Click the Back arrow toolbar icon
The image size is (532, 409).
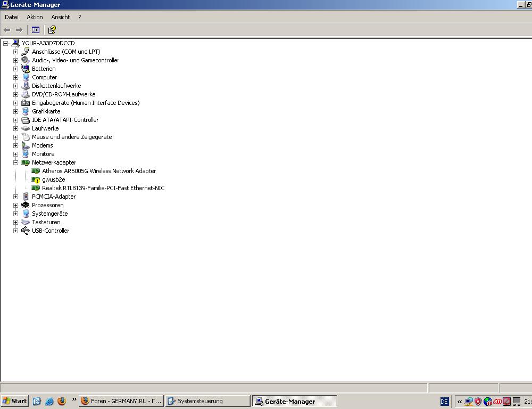[x=7, y=30]
